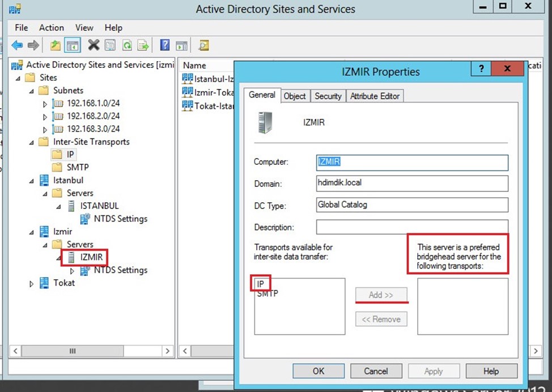This screenshot has width=552, height=392.
Task: Click the left arrow of the tree pane scrollbar
Action: click(x=15, y=351)
